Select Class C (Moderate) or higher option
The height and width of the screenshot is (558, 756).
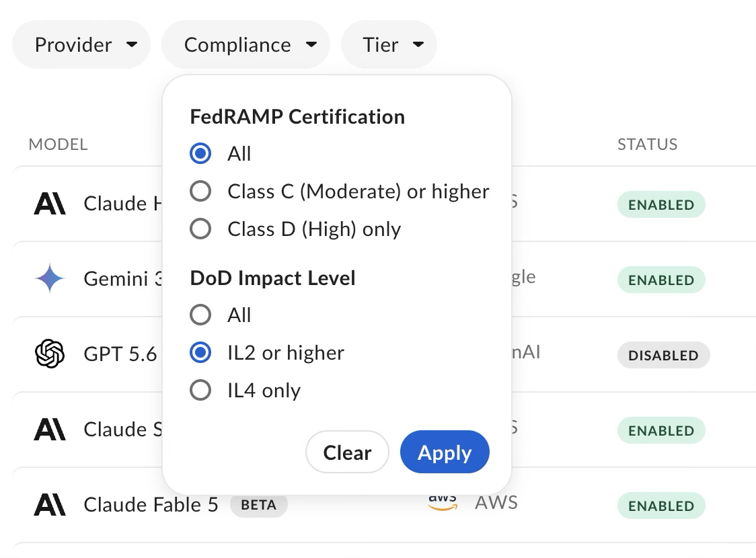pyautogui.click(x=200, y=192)
